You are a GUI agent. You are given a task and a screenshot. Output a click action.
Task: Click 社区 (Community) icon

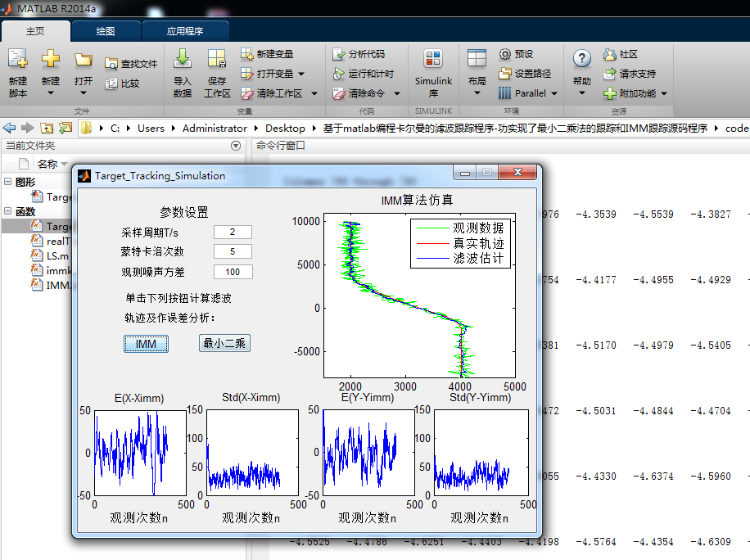click(x=609, y=54)
